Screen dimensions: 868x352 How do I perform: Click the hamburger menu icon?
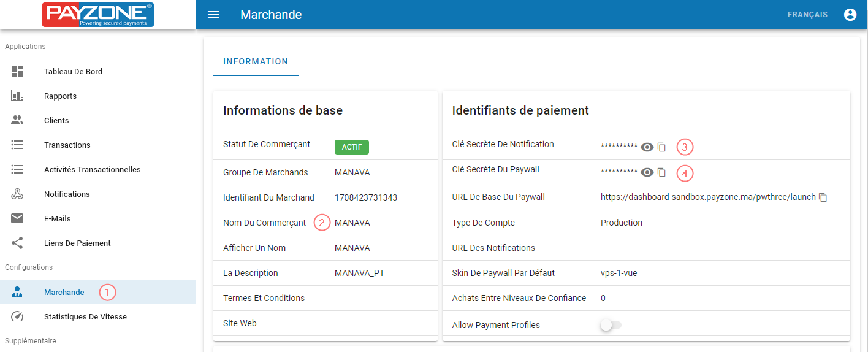(x=213, y=15)
